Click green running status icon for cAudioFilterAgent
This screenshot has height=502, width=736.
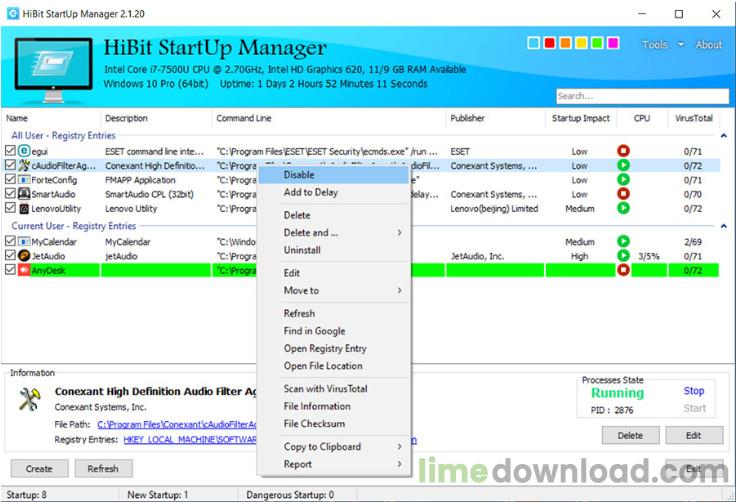click(x=623, y=165)
